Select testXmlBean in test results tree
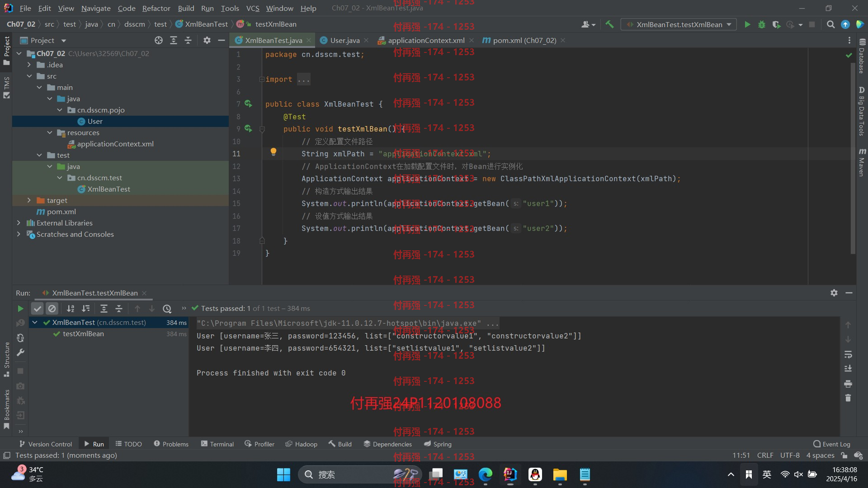 coord(83,334)
